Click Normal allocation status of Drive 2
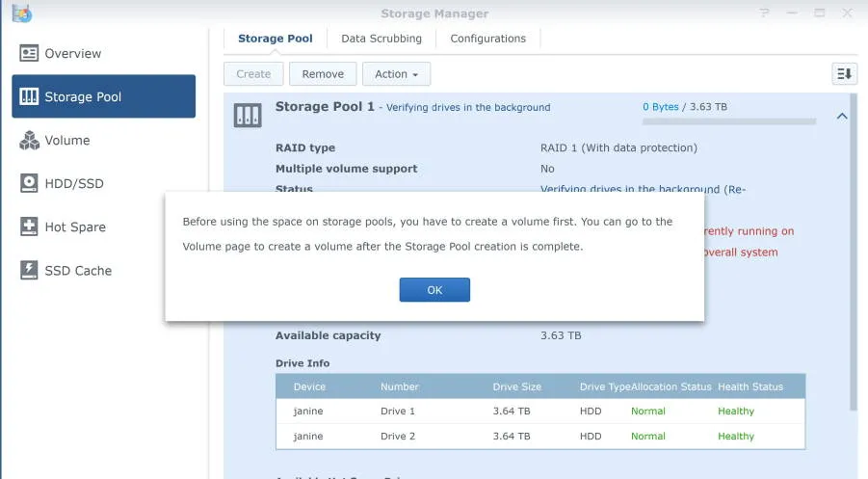 [647, 436]
